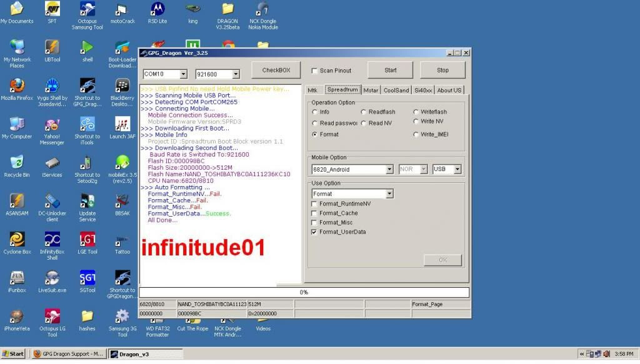
Task: Open the Windows Start menu
Action: tap(13, 354)
